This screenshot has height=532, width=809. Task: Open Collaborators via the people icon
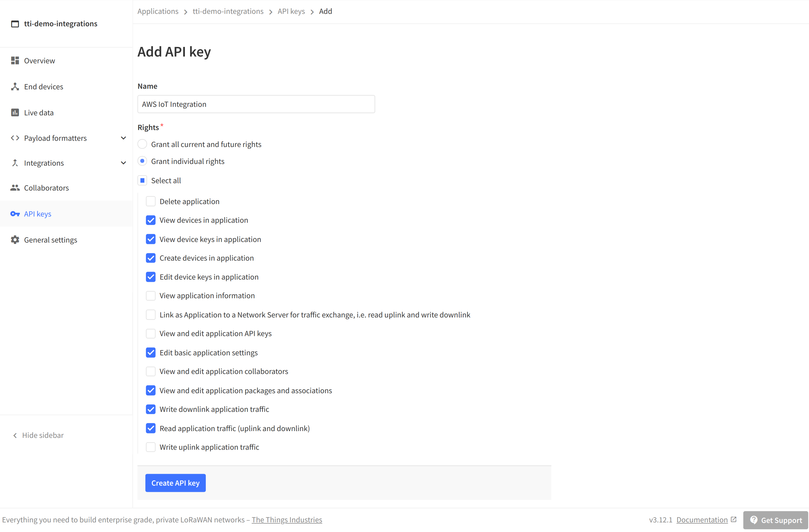[x=15, y=188]
